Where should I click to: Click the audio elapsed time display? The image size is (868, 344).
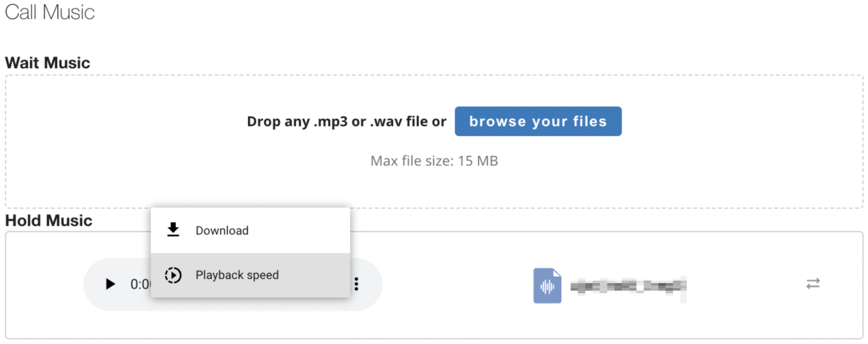140,284
